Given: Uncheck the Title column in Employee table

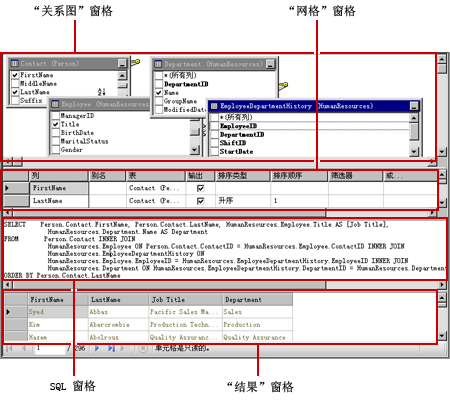Looking at the screenshot, I should click(x=56, y=124).
